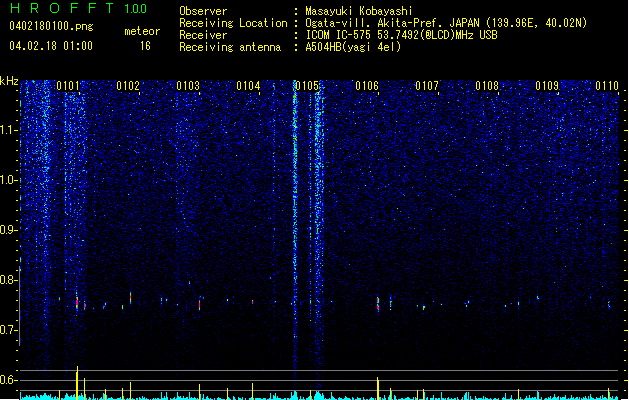
Task: Click the red meteor echo at 0106
Action: pyautogui.click(x=378, y=304)
